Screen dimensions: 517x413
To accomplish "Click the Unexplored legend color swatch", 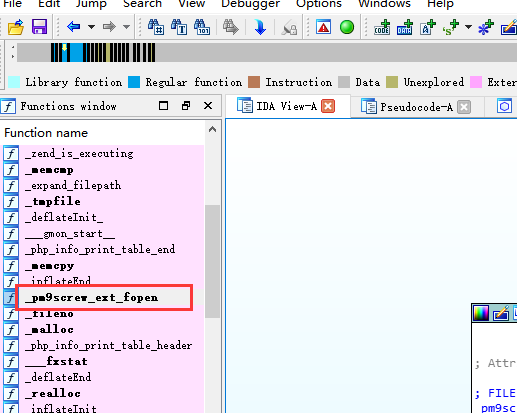I will [392, 82].
